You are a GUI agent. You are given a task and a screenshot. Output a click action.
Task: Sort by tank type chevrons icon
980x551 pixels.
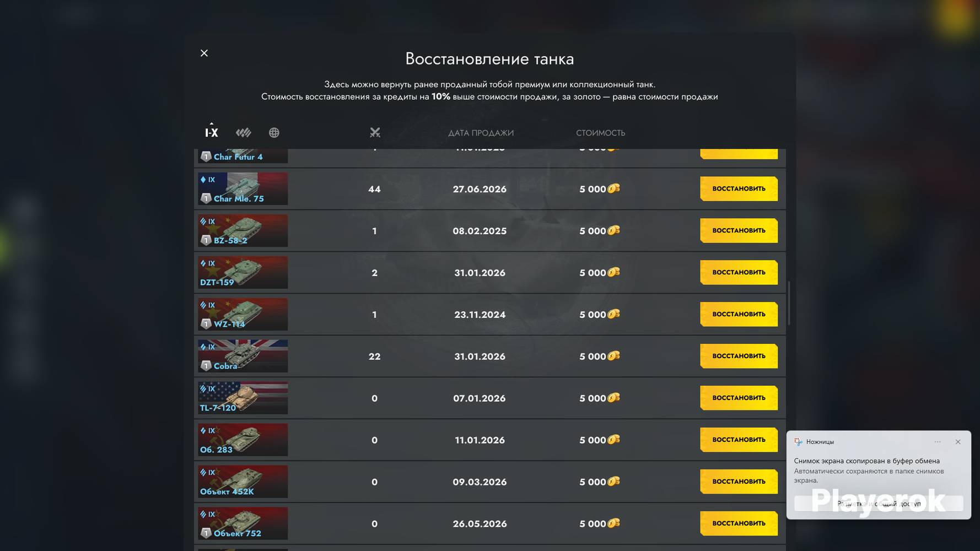[x=243, y=132]
